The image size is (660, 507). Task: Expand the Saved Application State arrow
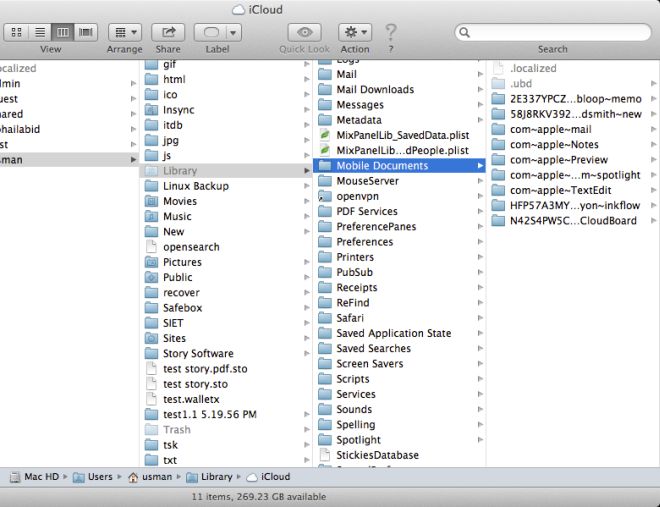point(480,333)
